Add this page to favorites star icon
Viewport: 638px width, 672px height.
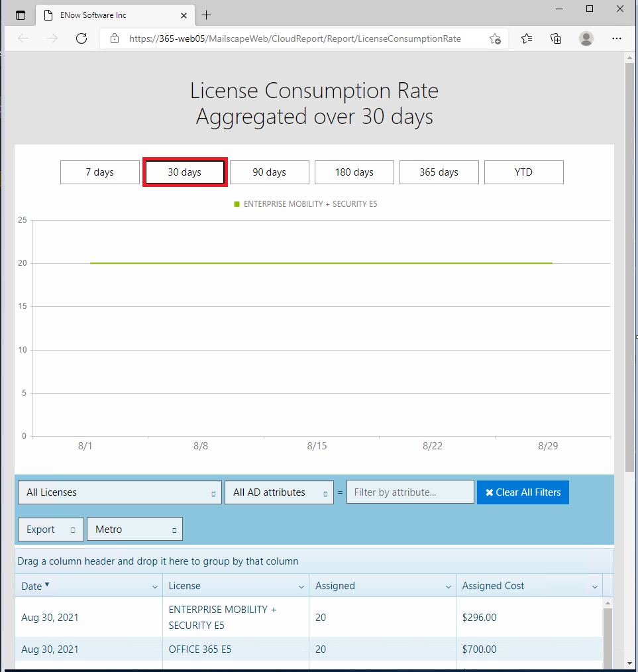click(495, 38)
